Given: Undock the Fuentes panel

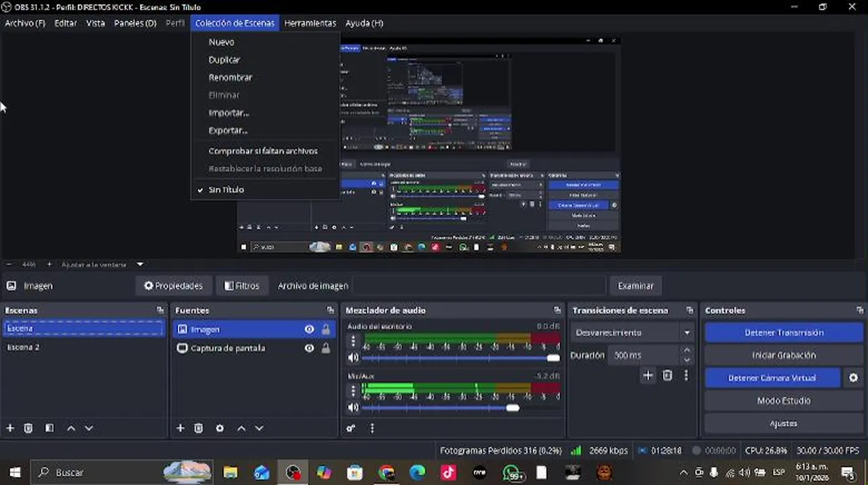Looking at the screenshot, I should (x=330, y=310).
